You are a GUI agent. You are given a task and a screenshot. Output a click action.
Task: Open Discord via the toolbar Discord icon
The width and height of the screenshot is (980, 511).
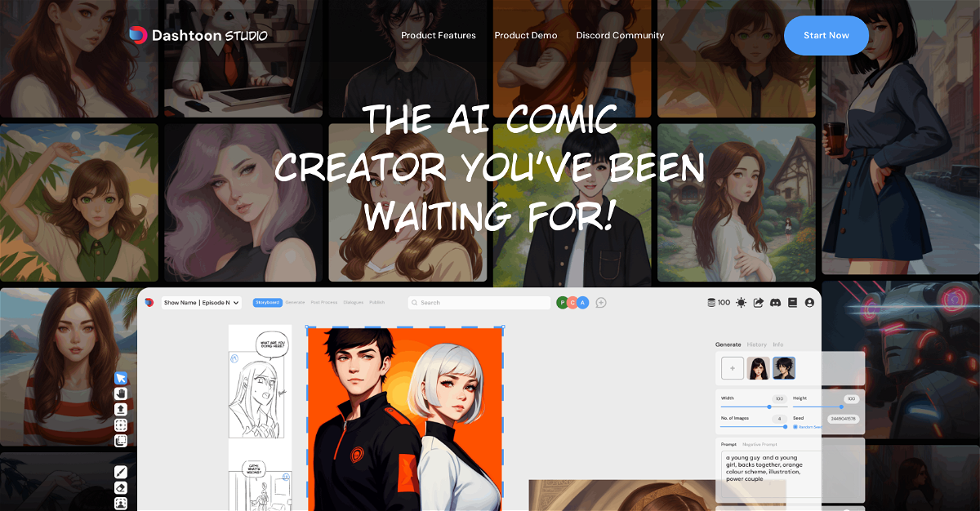(775, 302)
